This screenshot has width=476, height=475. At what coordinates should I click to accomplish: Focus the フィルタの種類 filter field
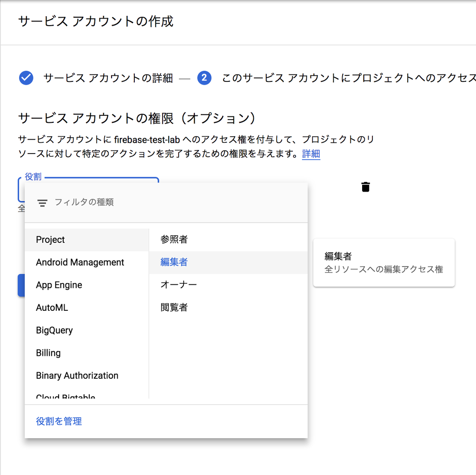166,203
